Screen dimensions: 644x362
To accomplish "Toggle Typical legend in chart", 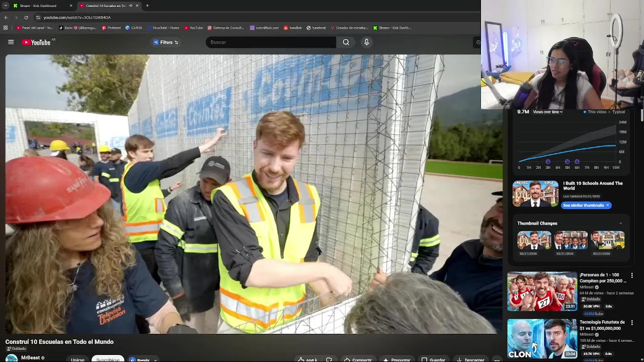I will [x=617, y=112].
